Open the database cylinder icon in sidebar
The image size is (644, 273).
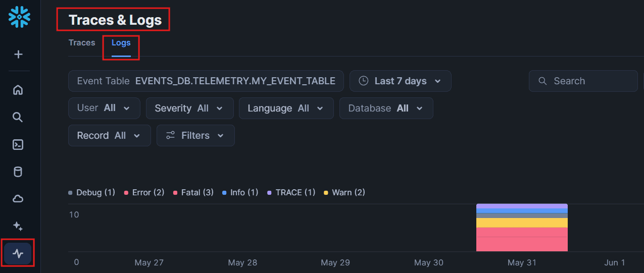[x=18, y=172]
